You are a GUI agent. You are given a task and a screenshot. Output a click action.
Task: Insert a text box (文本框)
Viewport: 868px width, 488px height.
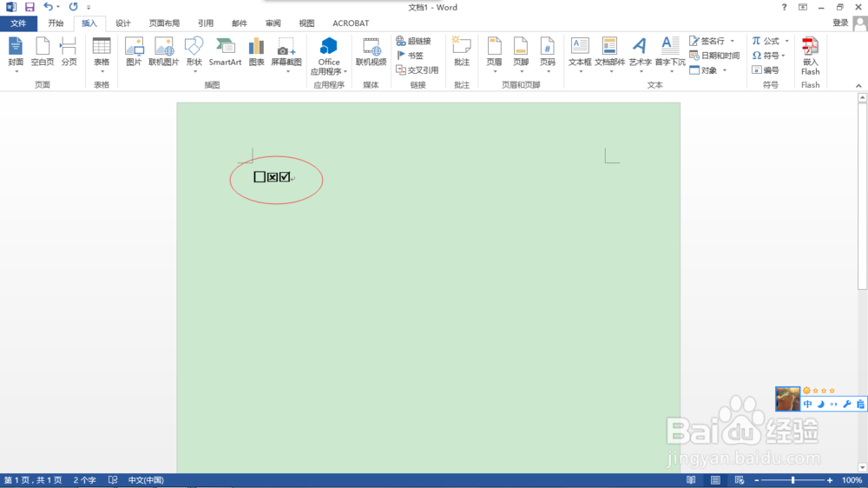[580, 56]
